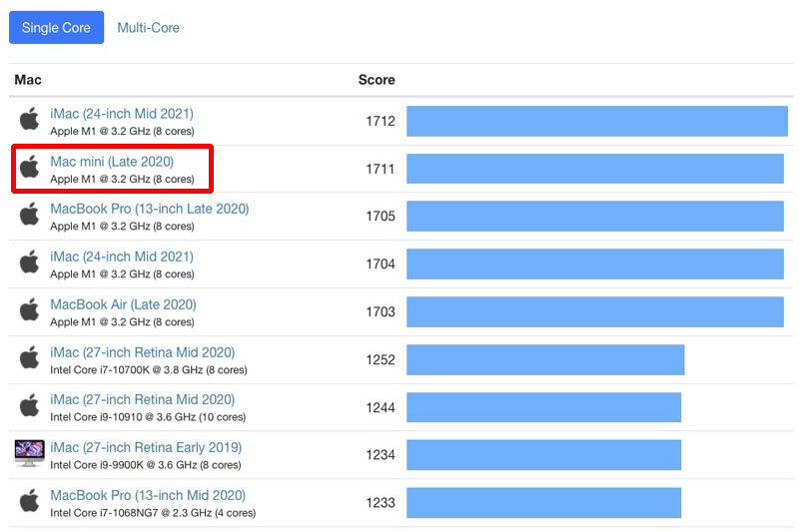Click the score value 1711
The width and height of the screenshot is (799, 532).
(x=381, y=169)
